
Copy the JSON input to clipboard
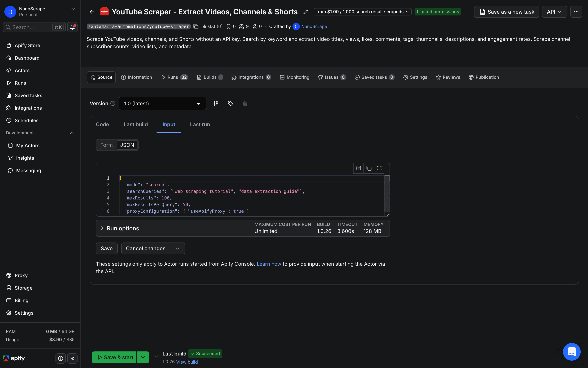click(x=369, y=168)
